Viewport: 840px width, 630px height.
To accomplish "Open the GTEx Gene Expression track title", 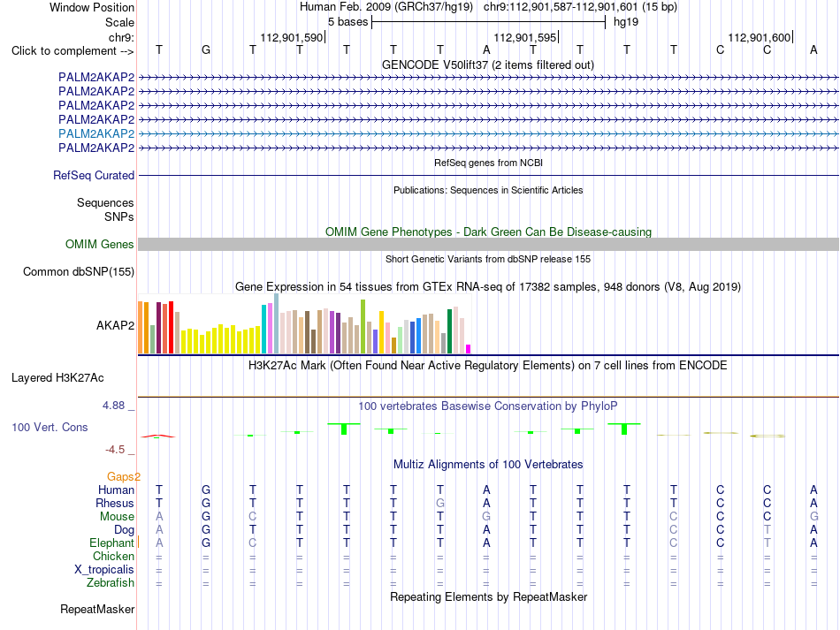I will tap(488, 287).
